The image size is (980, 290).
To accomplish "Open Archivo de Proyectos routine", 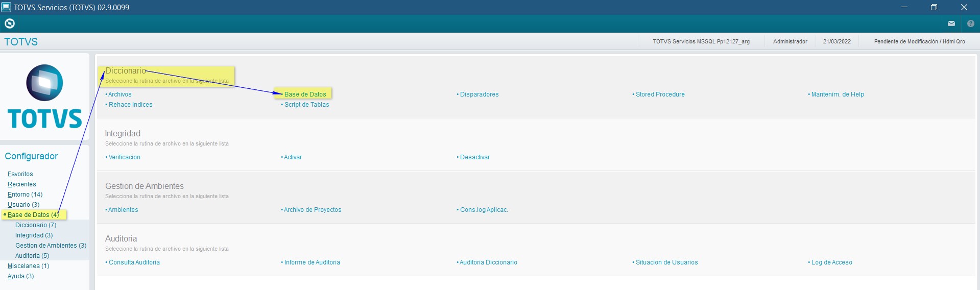I will pyautogui.click(x=313, y=210).
